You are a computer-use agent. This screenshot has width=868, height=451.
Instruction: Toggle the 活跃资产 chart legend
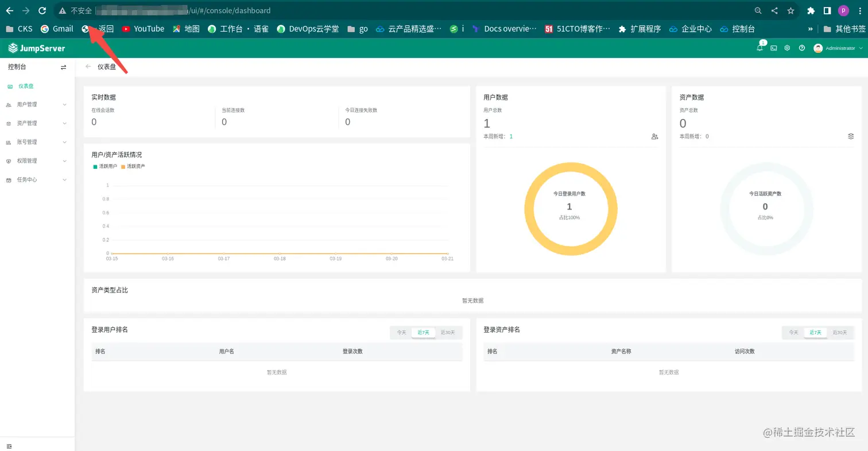(x=133, y=166)
